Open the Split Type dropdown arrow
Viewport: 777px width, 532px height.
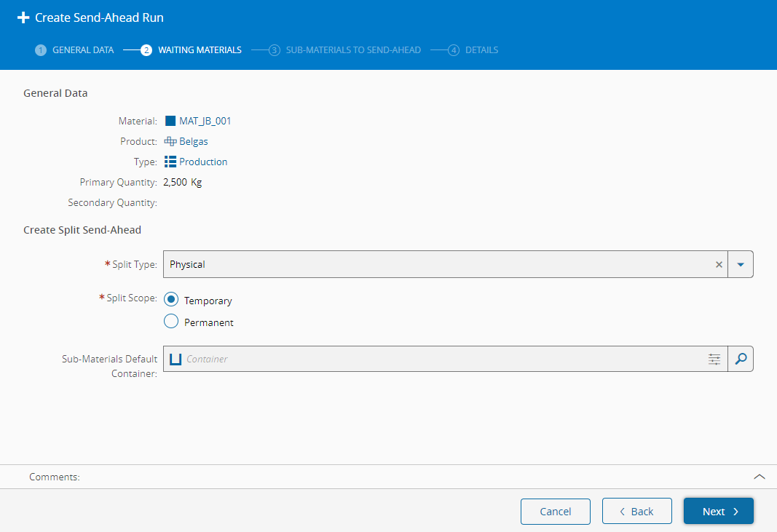tap(741, 264)
